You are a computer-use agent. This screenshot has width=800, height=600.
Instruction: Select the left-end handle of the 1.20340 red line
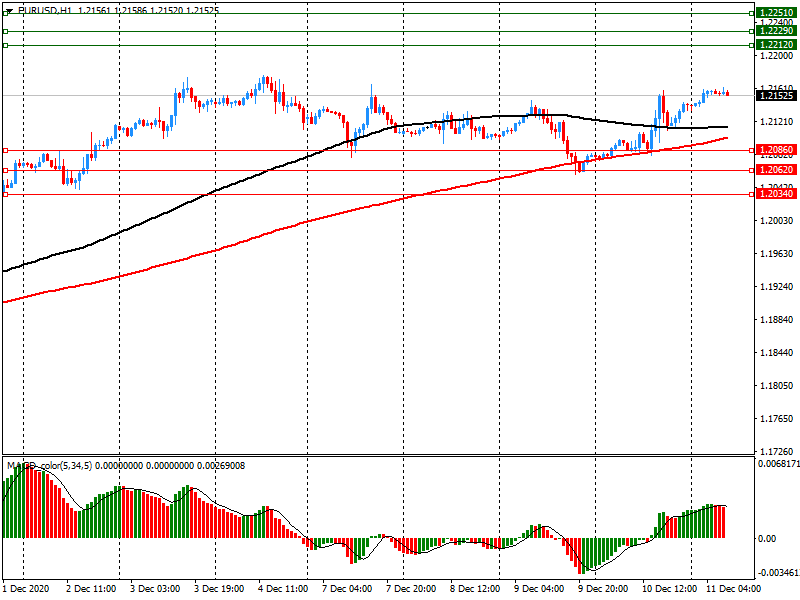(x=6, y=194)
